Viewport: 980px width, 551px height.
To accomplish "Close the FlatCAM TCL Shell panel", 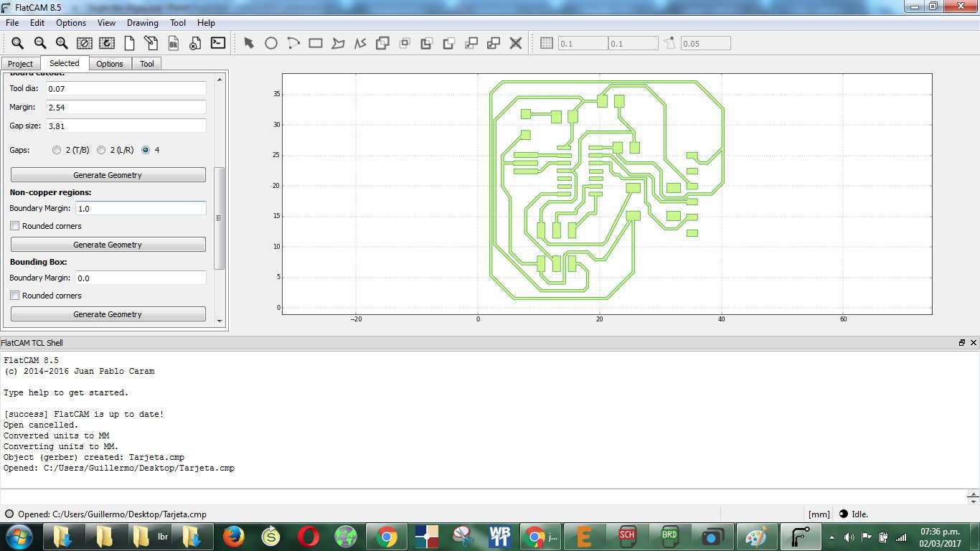I will [x=974, y=343].
